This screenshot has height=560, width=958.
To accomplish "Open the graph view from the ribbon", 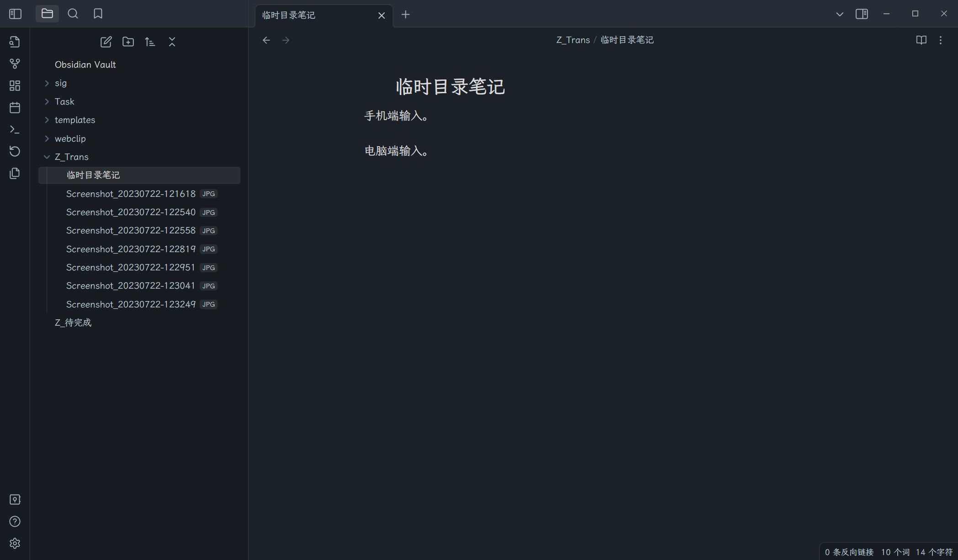I will tap(15, 63).
